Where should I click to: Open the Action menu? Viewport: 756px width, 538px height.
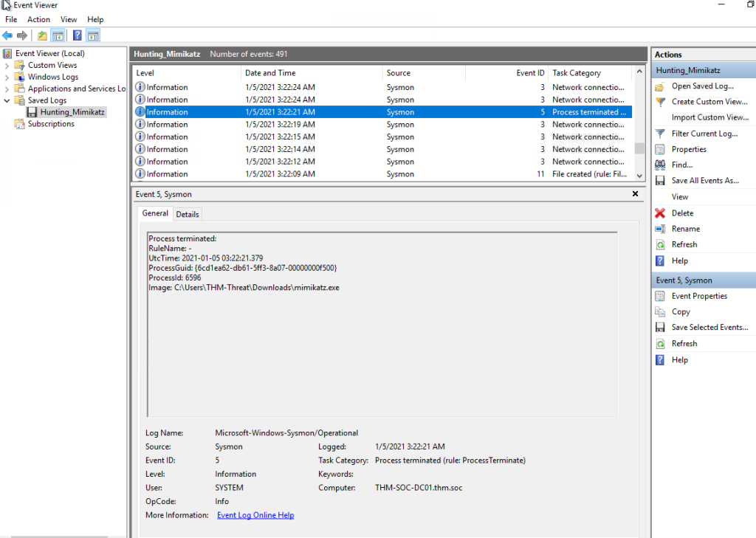(38, 20)
